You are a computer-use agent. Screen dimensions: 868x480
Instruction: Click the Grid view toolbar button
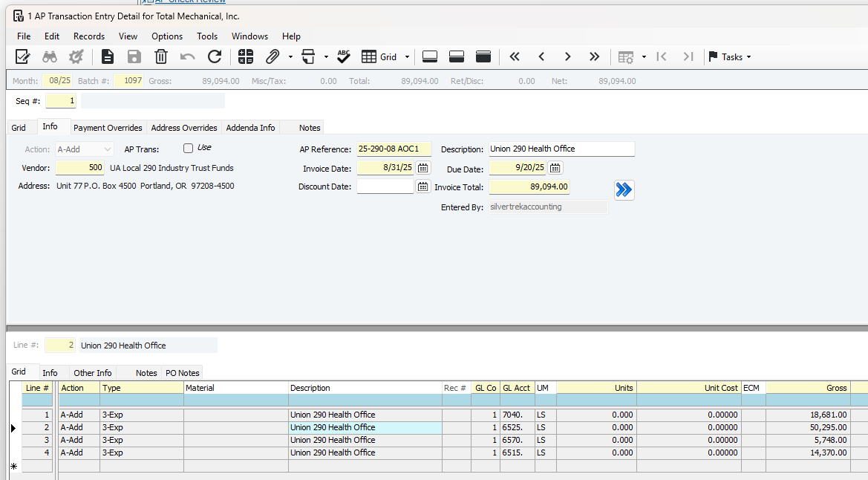(379, 56)
